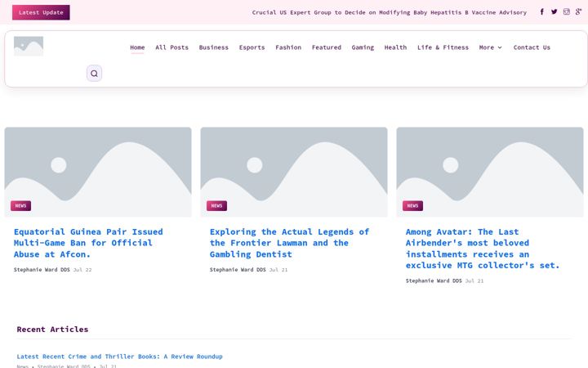Click the Latest Update button
This screenshot has width=588, height=368.
41,12
